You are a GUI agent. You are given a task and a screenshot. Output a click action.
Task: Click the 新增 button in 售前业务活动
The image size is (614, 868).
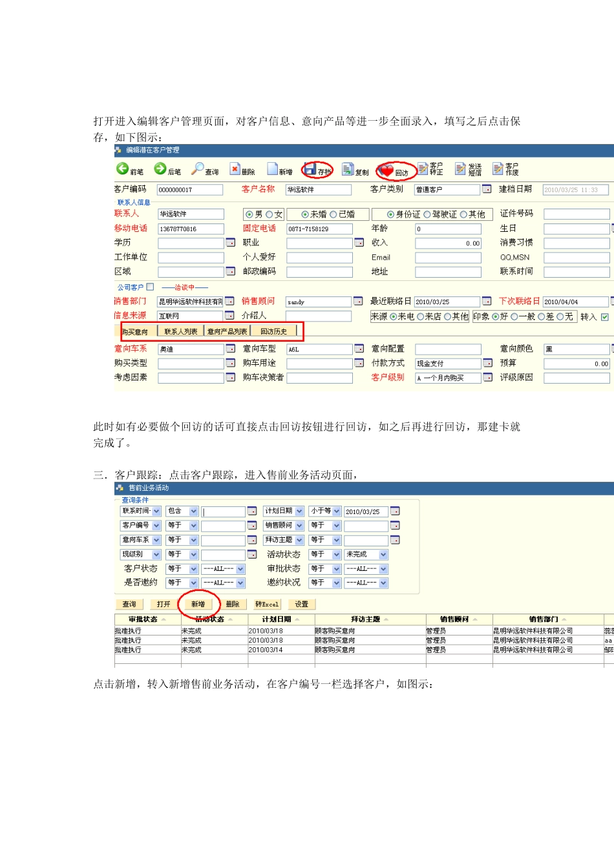pos(198,604)
